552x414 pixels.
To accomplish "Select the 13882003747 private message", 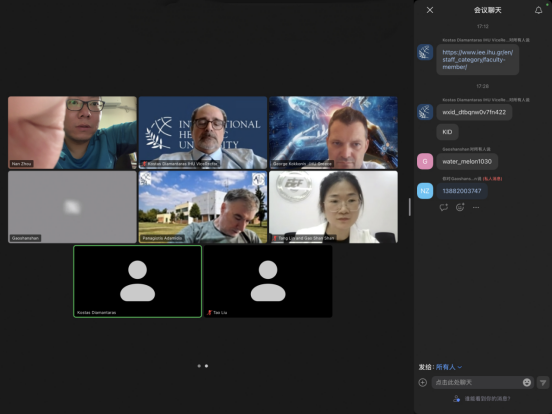I will 462,191.
